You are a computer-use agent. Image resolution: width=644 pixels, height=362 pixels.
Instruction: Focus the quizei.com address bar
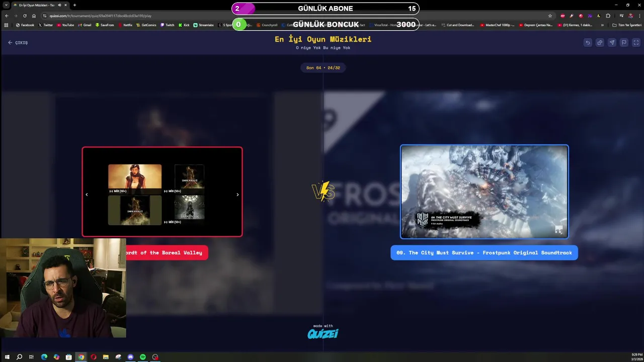pos(297,16)
